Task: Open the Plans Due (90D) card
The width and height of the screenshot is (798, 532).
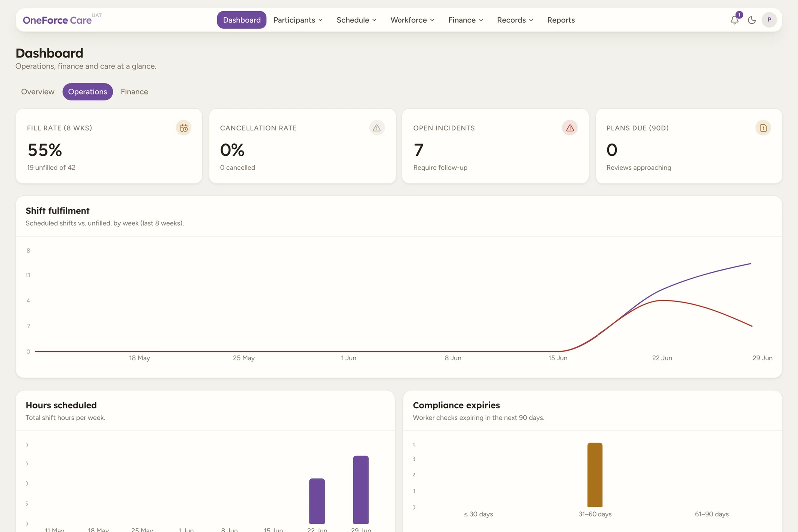Action: click(689, 146)
